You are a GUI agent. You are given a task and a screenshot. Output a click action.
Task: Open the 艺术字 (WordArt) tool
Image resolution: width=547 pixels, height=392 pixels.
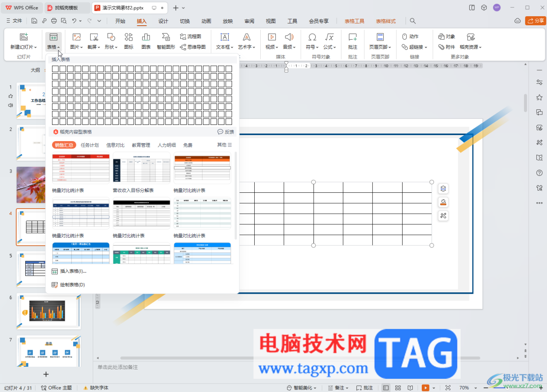tap(247, 41)
